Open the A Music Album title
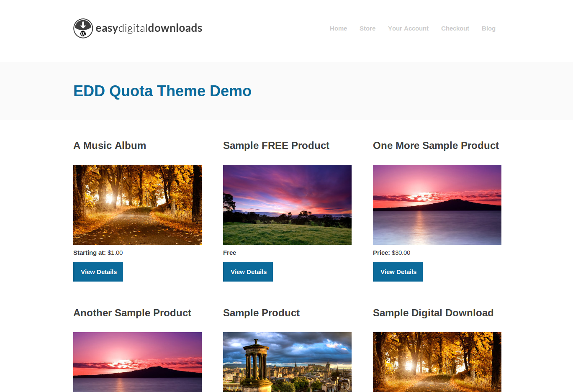The image size is (573, 392). tap(110, 146)
